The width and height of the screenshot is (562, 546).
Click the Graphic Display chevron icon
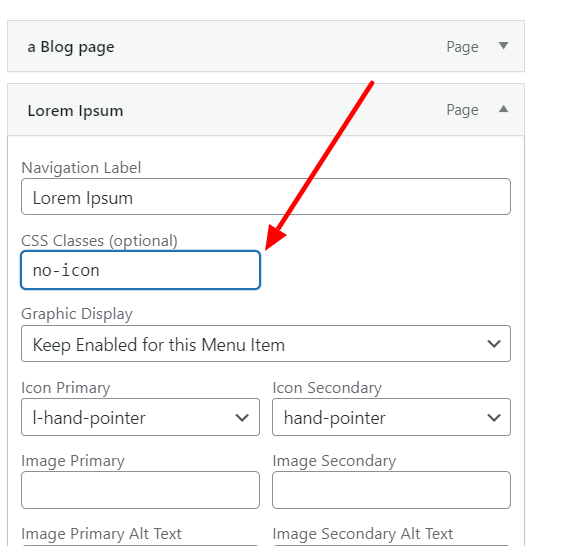[x=494, y=344]
